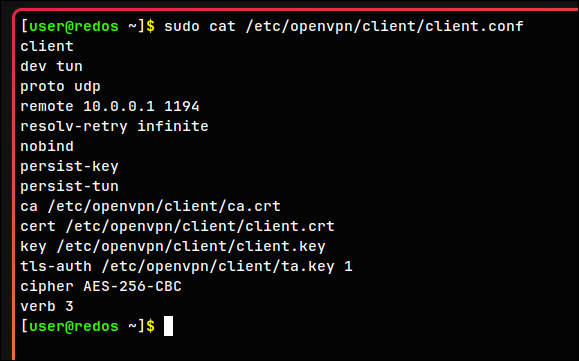
Task: Click the blinking cursor block at prompt
Action: tap(168, 326)
